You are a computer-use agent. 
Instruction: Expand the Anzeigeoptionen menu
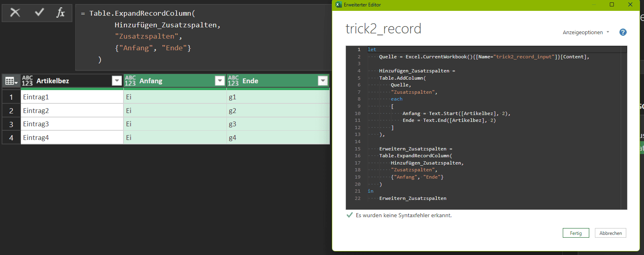pyautogui.click(x=586, y=32)
